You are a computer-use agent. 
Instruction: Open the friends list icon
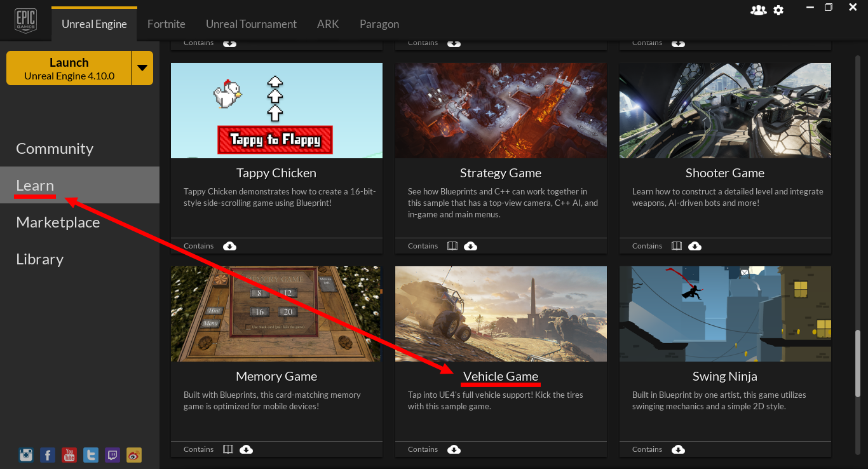tap(758, 10)
